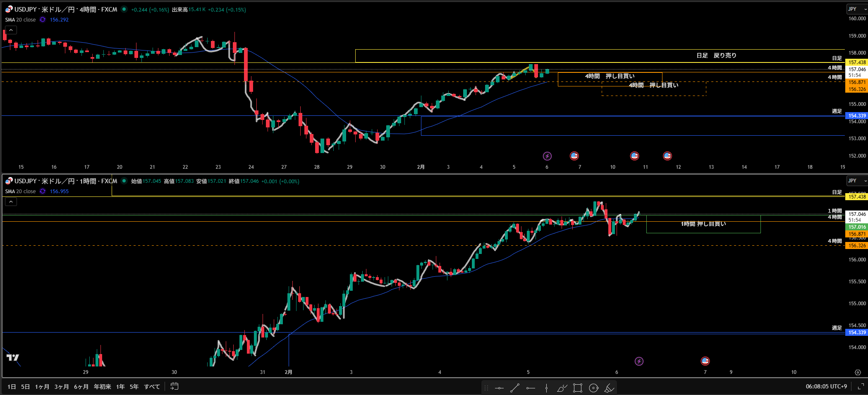Set the date range to 1日
The width and height of the screenshot is (868, 395).
pyautogui.click(x=12, y=387)
